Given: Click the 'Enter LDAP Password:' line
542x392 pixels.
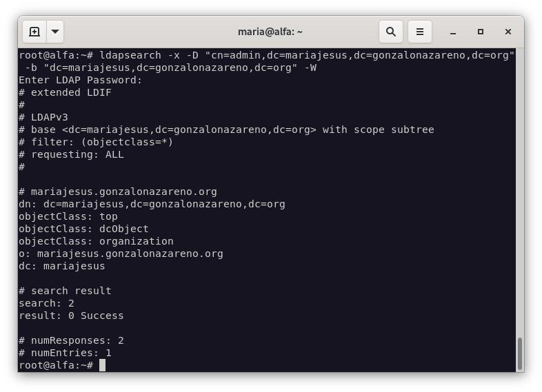Looking at the screenshot, I should tap(81, 80).
